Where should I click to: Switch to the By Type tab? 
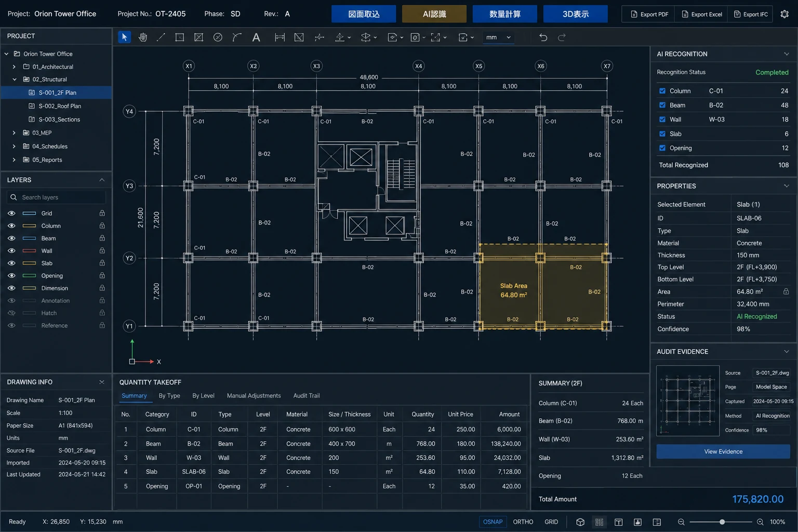point(169,395)
